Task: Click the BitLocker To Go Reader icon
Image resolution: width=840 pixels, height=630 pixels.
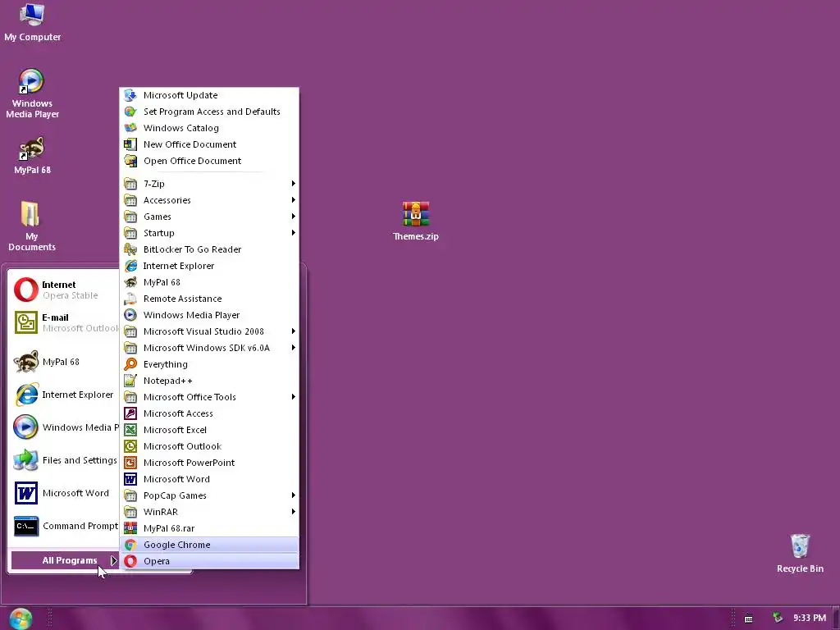Action: click(x=130, y=249)
